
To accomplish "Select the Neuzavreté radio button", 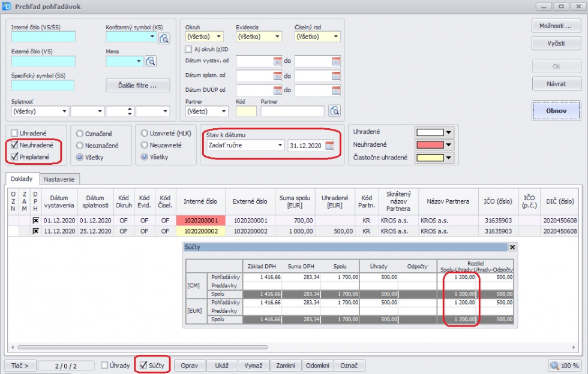I will point(145,144).
